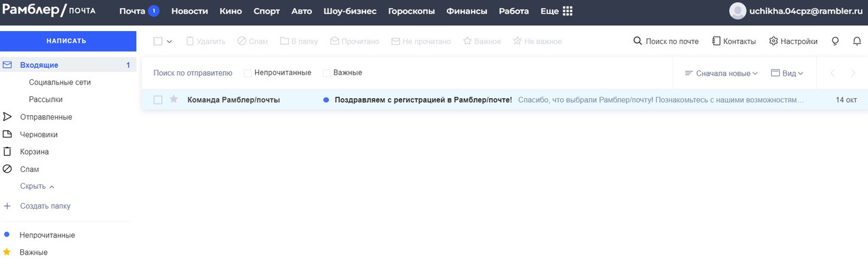Click the plus icon for Создать папку
The width and height of the screenshot is (868, 273).
[x=7, y=206]
